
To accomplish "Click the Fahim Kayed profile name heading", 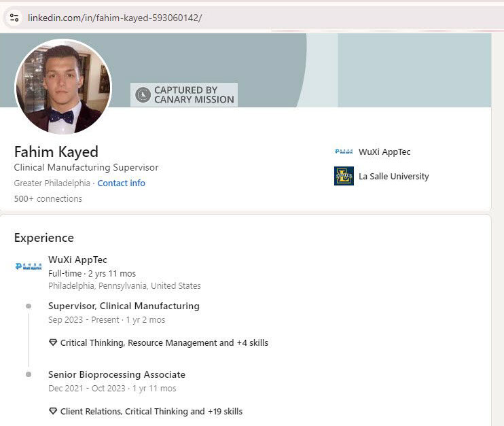I will tap(56, 152).
